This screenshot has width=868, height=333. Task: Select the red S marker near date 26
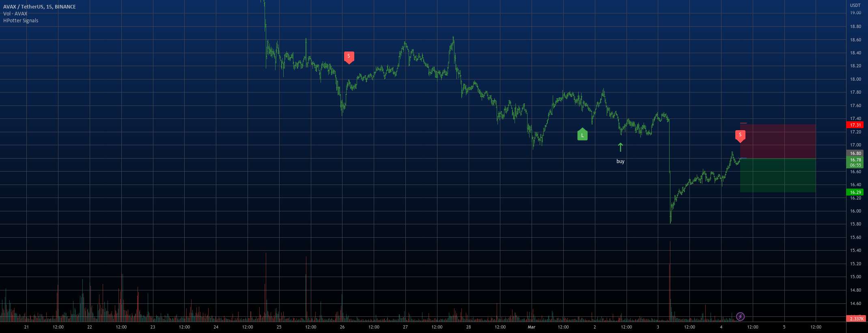(349, 58)
